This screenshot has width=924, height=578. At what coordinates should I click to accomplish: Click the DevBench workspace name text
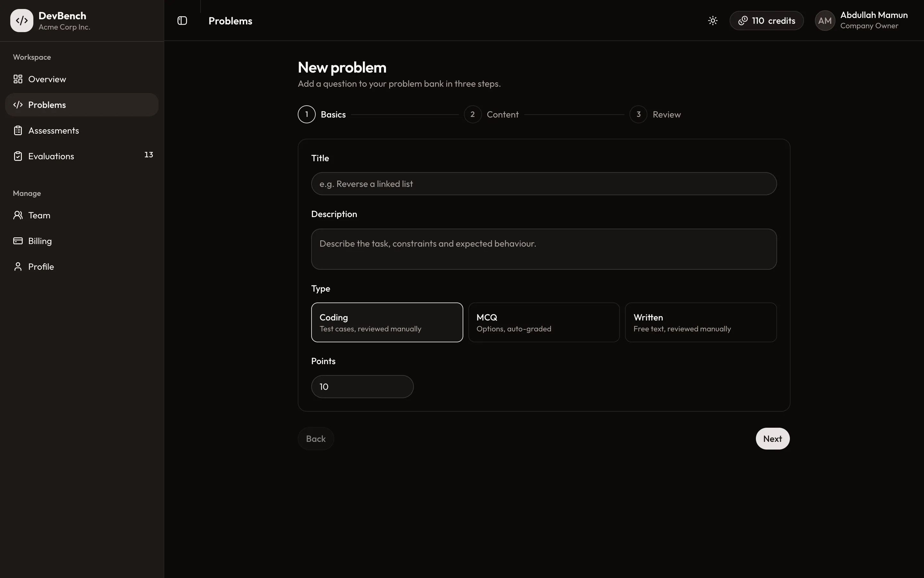(x=62, y=16)
